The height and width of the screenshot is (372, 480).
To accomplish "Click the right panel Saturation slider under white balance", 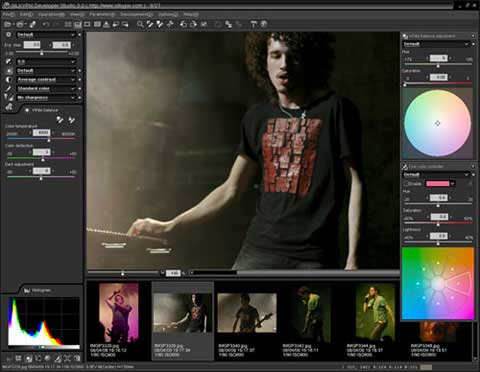I will [438, 84].
